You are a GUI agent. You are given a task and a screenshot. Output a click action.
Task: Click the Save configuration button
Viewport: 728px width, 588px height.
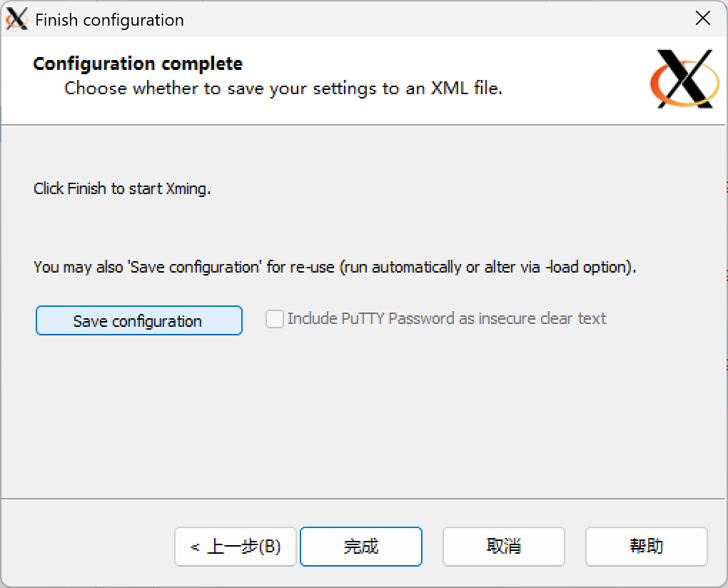tap(138, 321)
